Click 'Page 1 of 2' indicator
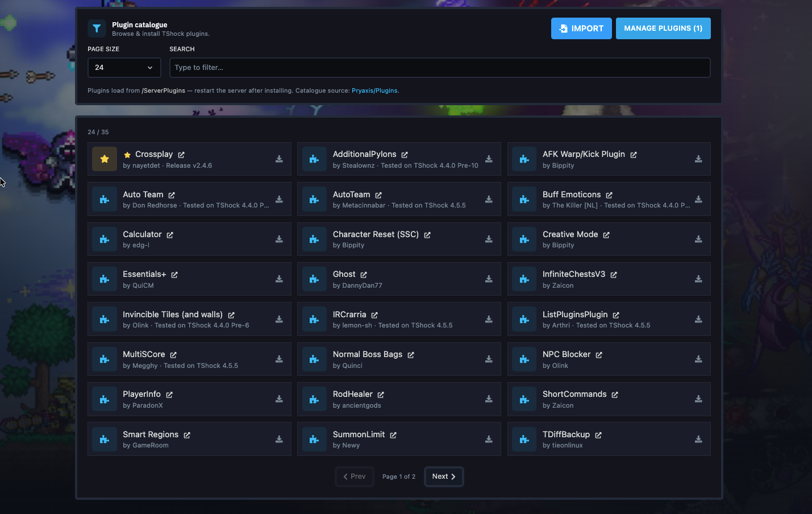 (399, 476)
